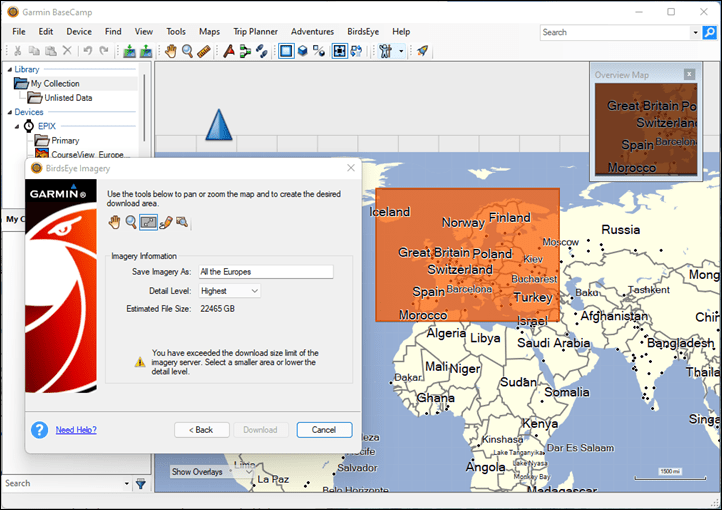Click the split 2D/3D view icon
The height and width of the screenshot is (510, 722).
pyautogui.click(x=319, y=51)
